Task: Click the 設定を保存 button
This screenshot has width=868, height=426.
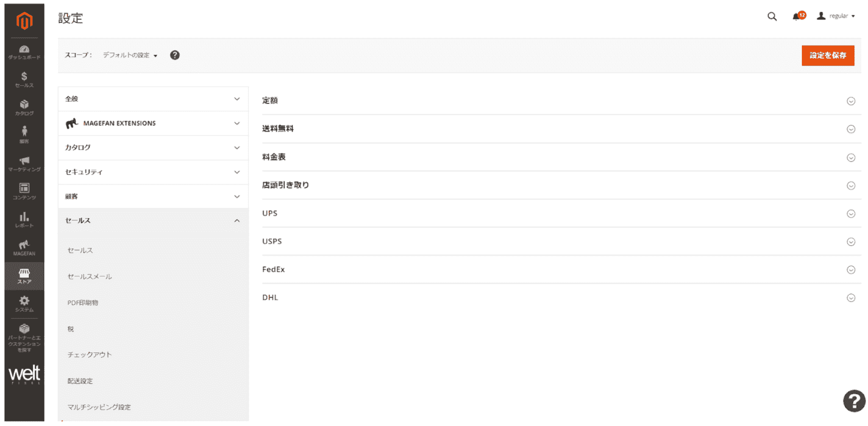Action: (x=827, y=55)
